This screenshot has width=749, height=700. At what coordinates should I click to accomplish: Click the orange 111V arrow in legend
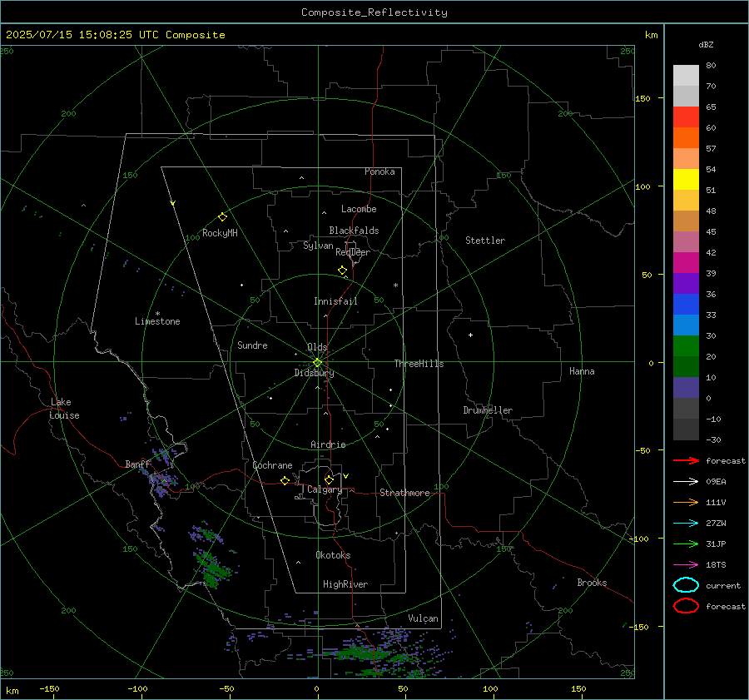[x=686, y=502]
